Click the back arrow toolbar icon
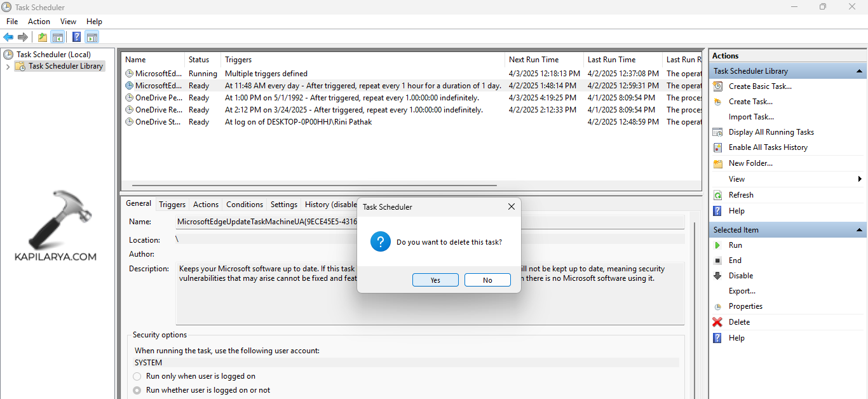This screenshot has height=399, width=868. (8, 37)
